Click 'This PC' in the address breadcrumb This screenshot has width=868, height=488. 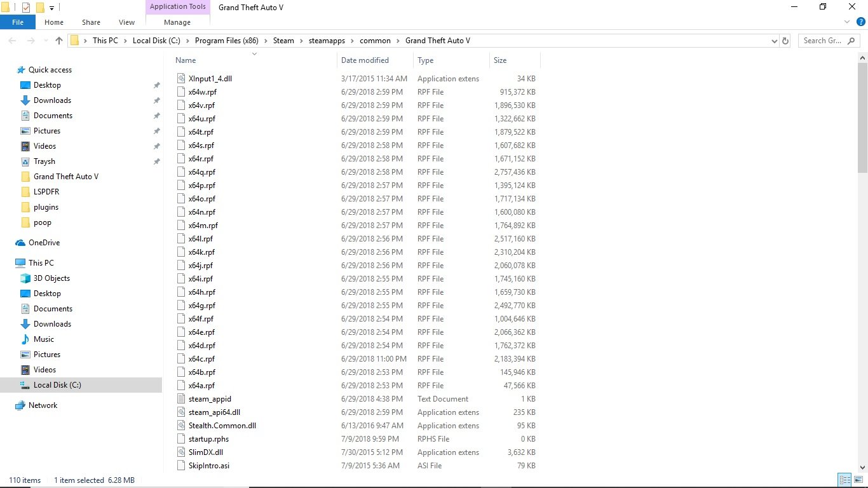(105, 41)
